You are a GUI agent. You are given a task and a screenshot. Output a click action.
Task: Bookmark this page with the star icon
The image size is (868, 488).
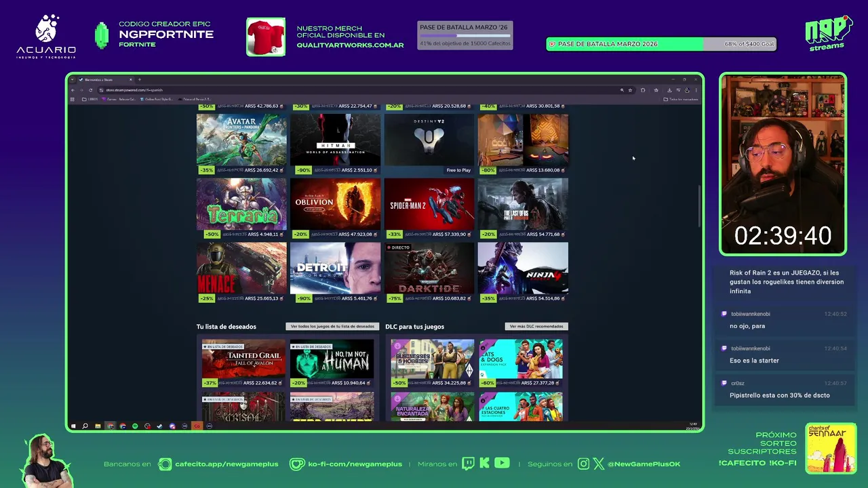630,90
